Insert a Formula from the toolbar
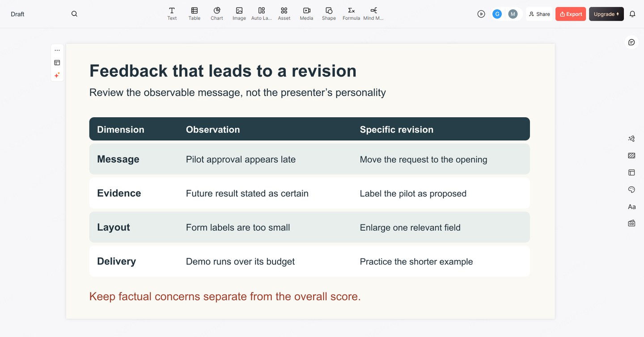The width and height of the screenshot is (644, 337). coord(351,14)
